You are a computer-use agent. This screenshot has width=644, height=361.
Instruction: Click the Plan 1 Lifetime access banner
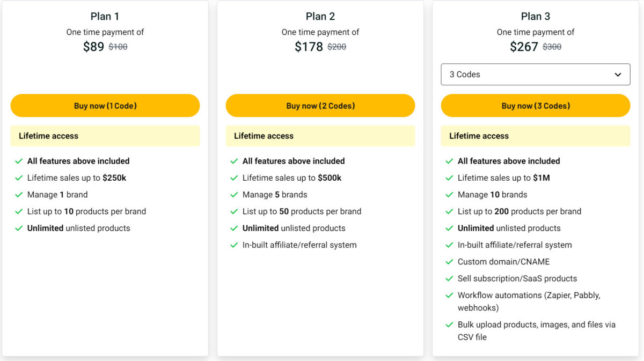105,136
